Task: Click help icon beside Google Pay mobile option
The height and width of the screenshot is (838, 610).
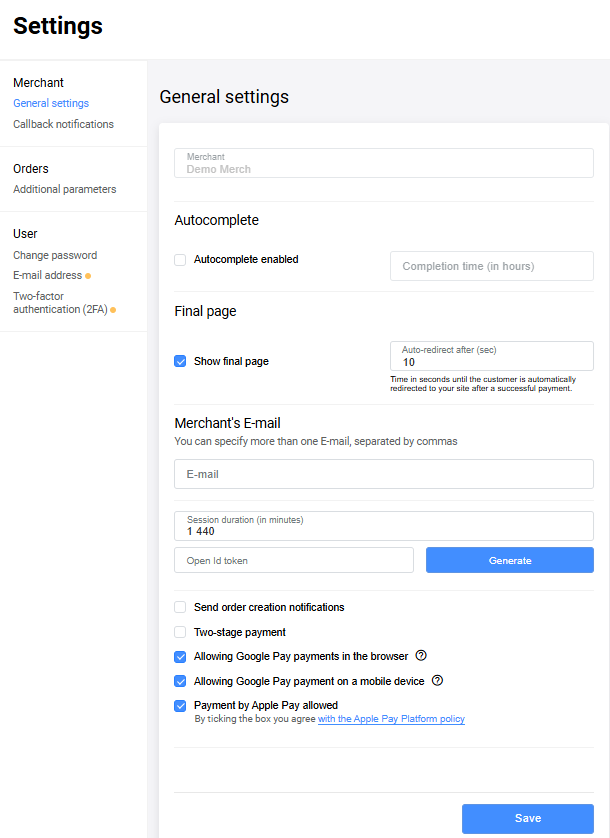Action: (x=437, y=681)
